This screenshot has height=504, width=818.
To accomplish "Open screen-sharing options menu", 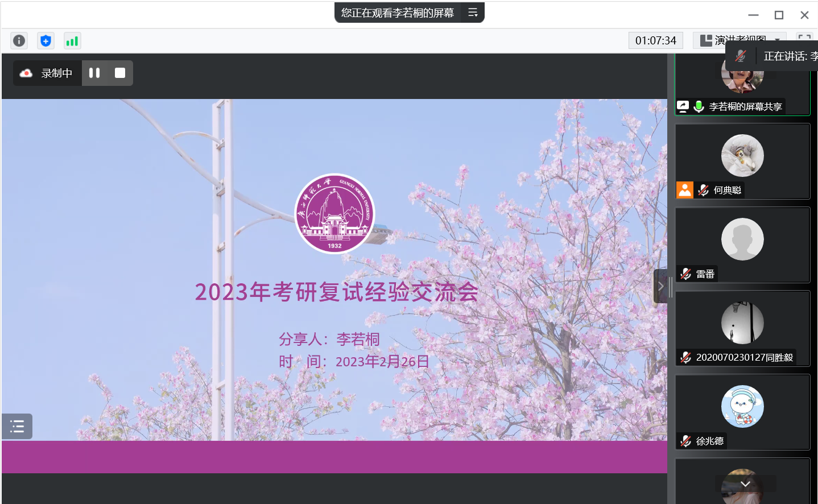I will pyautogui.click(x=473, y=13).
